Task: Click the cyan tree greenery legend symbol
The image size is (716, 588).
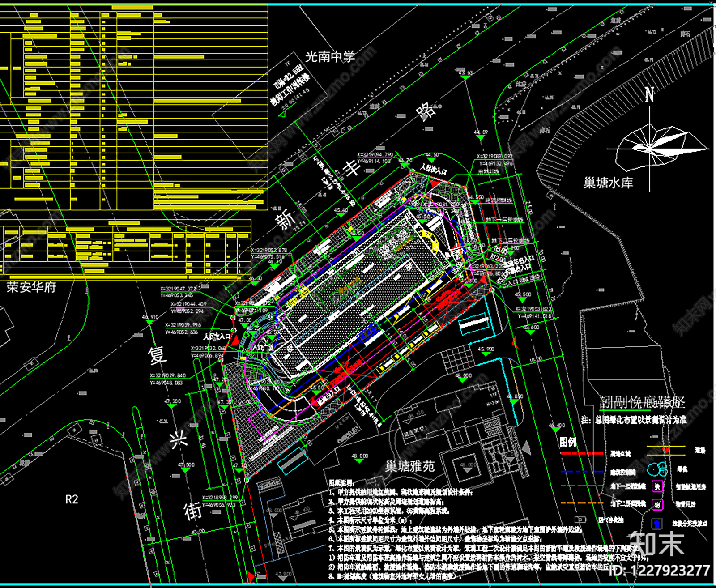Action: point(657,469)
